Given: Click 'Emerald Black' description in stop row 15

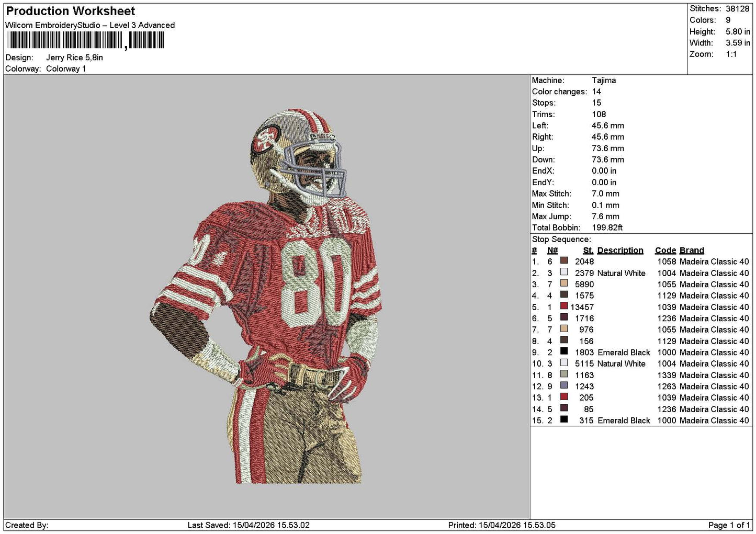Looking at the screenshot, I should tap(624, 421).
